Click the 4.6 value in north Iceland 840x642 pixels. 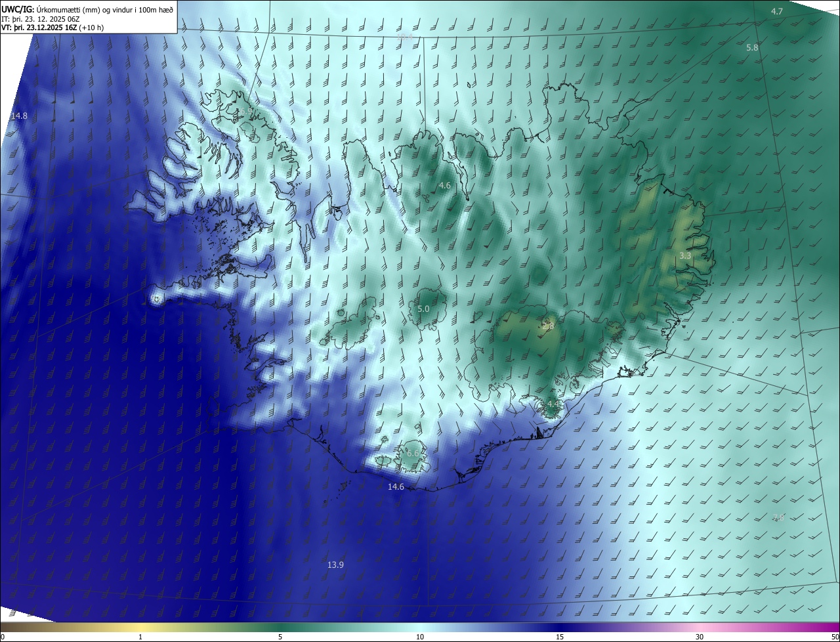[x=444, y=186]
